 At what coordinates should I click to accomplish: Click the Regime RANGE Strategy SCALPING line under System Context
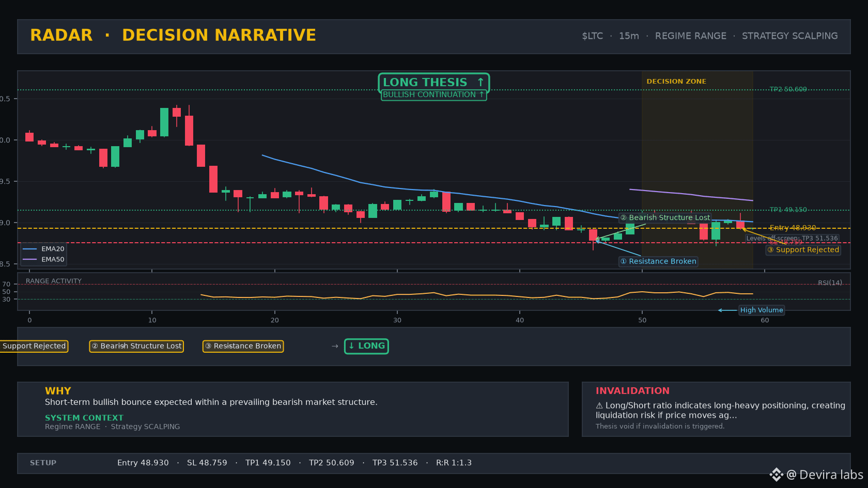pyautogui.click(x=113, y=427)
